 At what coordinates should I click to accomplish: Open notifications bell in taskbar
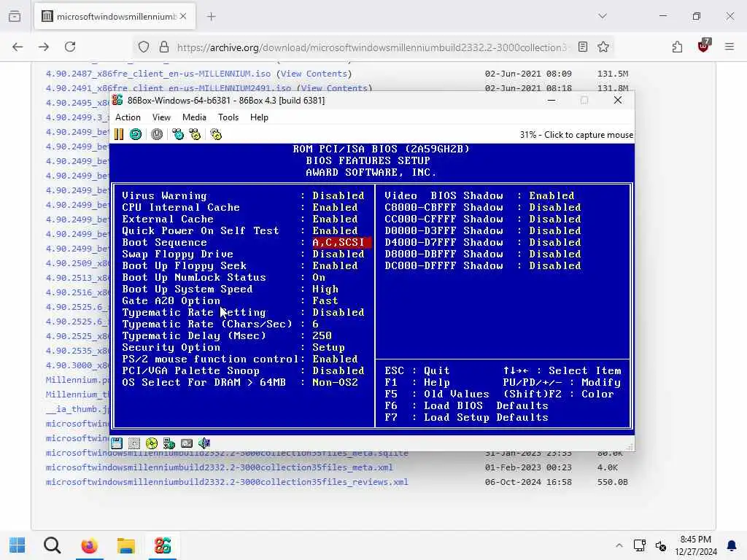[x=731, y=545]
